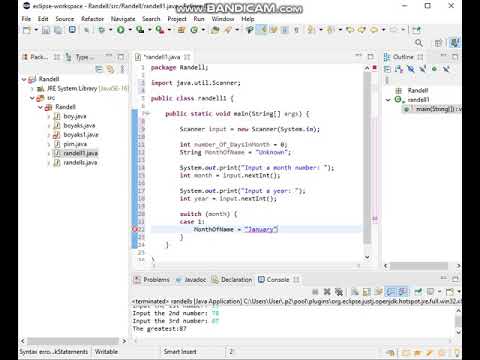Maximize the editor area icon
480x360 pixels.
click(370, 57)
